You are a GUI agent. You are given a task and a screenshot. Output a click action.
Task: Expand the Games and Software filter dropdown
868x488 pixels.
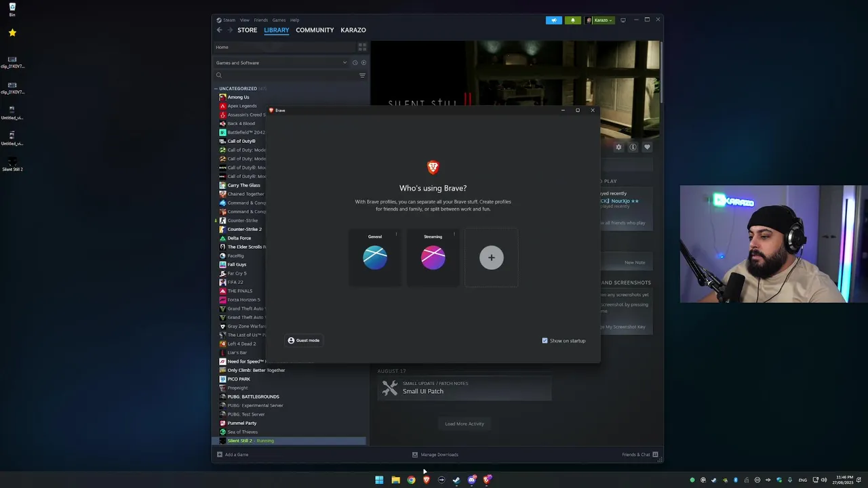point(281,62)
